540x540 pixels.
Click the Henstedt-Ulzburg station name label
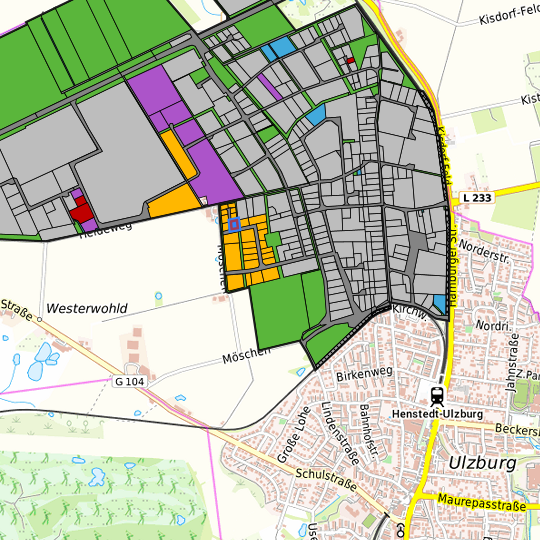pyautogui.click(x=437, y=414)
